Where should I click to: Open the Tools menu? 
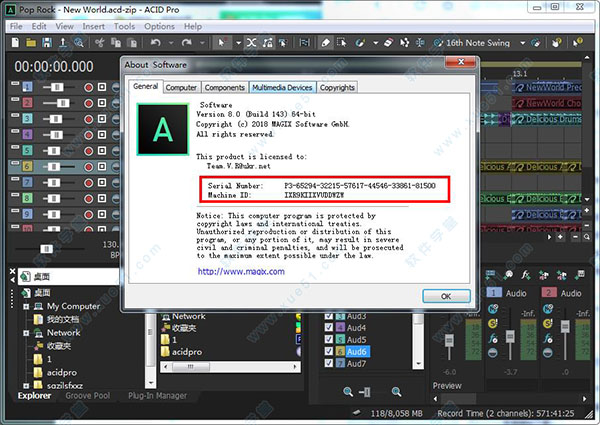click(x=124, y=26)
